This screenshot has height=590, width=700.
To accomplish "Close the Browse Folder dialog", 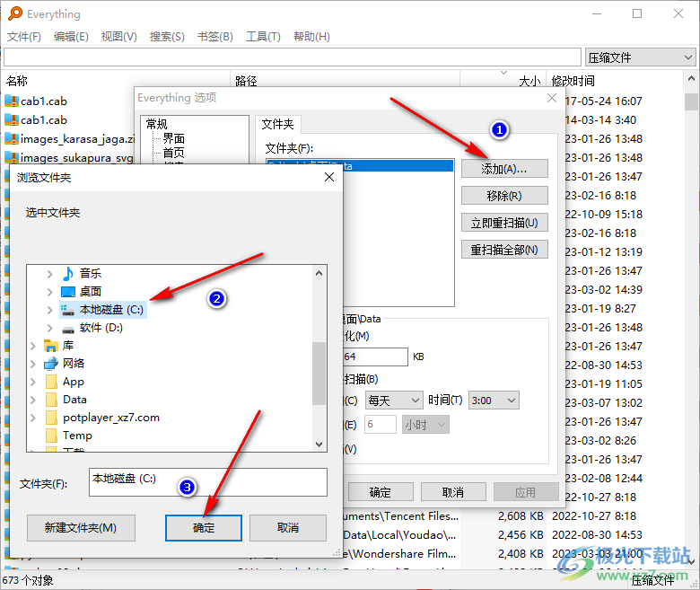I will click(x=329, y=177).
